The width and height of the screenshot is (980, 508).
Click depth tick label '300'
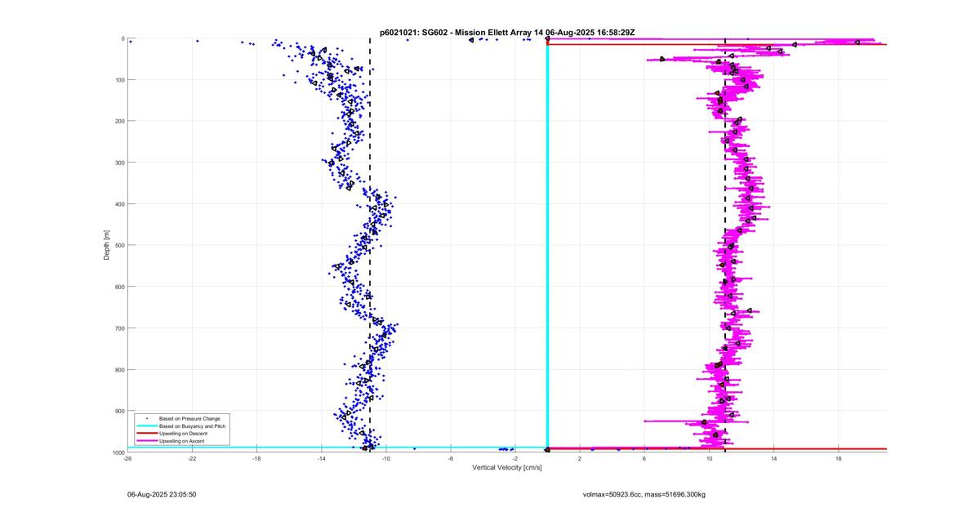119,163
